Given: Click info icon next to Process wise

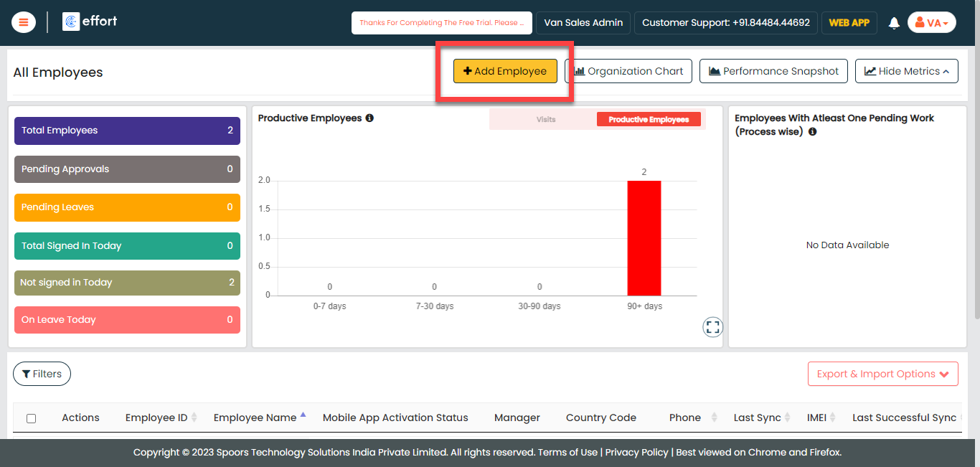Looking at the screenshot, I should coord(812,132).
